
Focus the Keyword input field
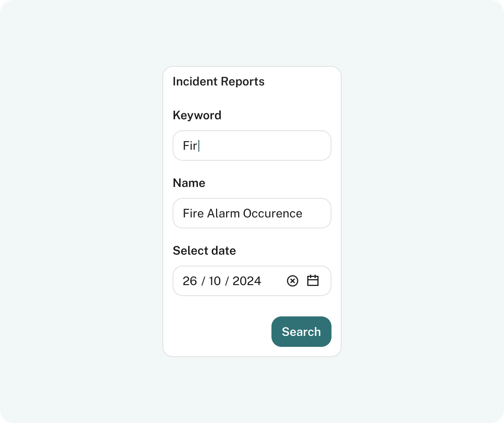(252, 146)
